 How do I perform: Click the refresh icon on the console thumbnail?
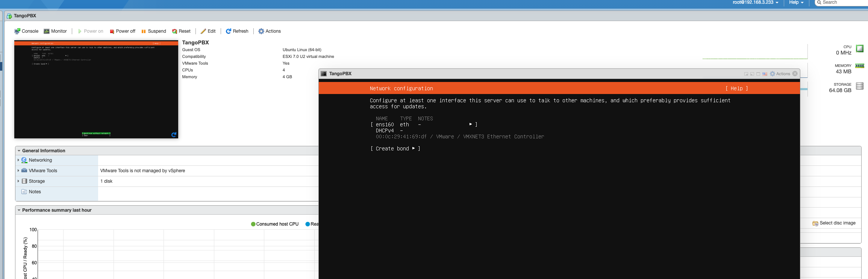[174, 135]
